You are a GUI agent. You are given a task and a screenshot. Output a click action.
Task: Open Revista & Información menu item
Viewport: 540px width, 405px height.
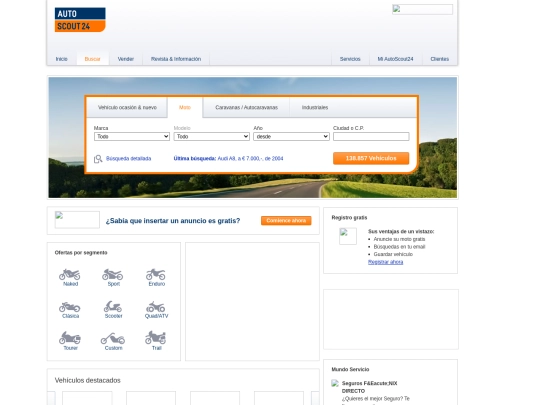click(176, 59)
